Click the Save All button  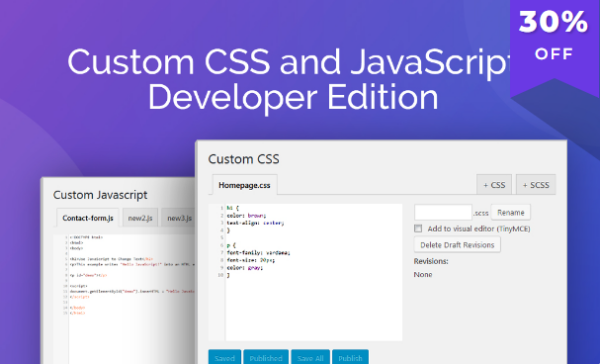310,357
